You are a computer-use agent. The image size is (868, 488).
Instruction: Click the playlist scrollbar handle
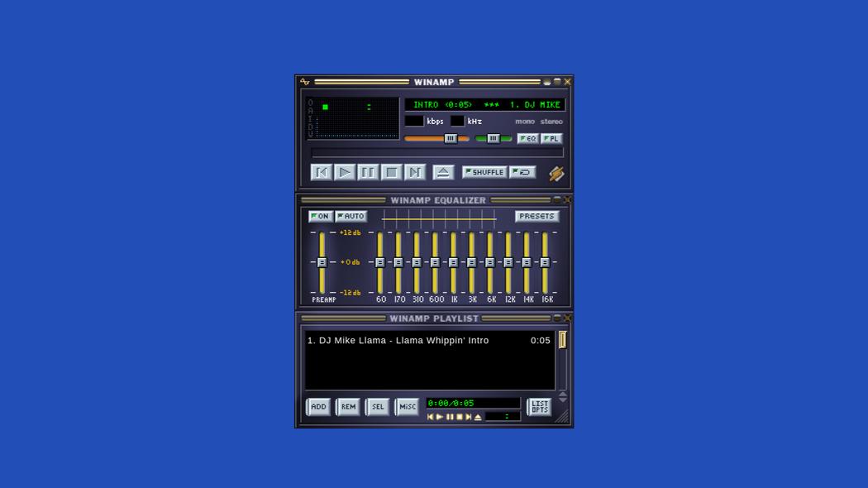tap(562, 340)
